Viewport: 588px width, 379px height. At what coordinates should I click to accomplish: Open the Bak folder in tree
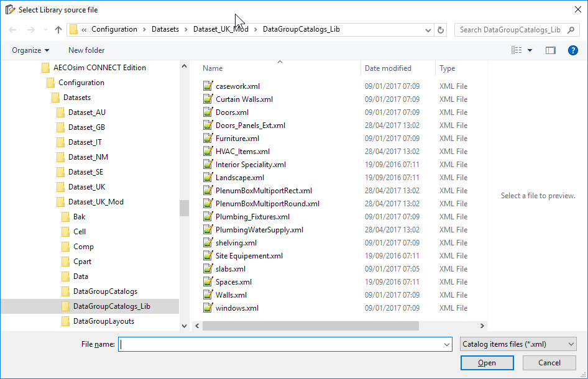[73, 217]
